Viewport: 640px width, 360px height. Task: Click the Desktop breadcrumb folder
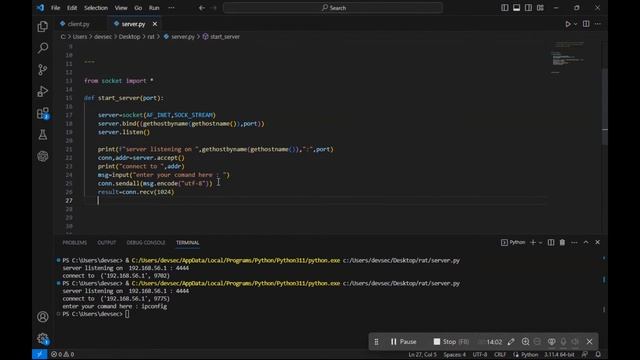[129, 37]
